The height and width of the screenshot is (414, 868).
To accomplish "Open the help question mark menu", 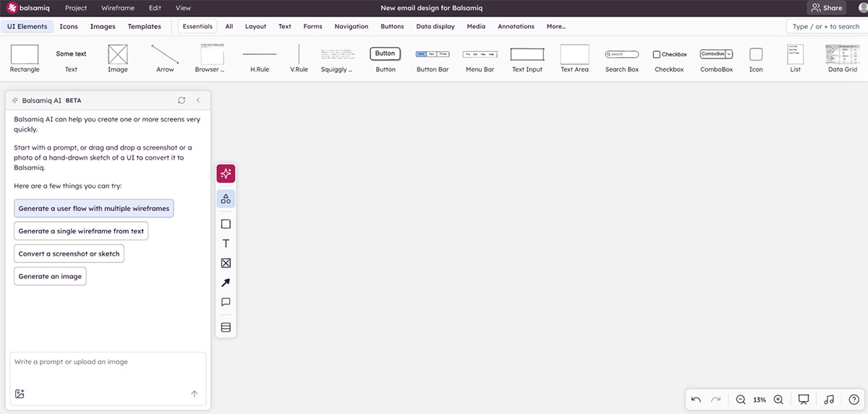I will coord(854,400).
